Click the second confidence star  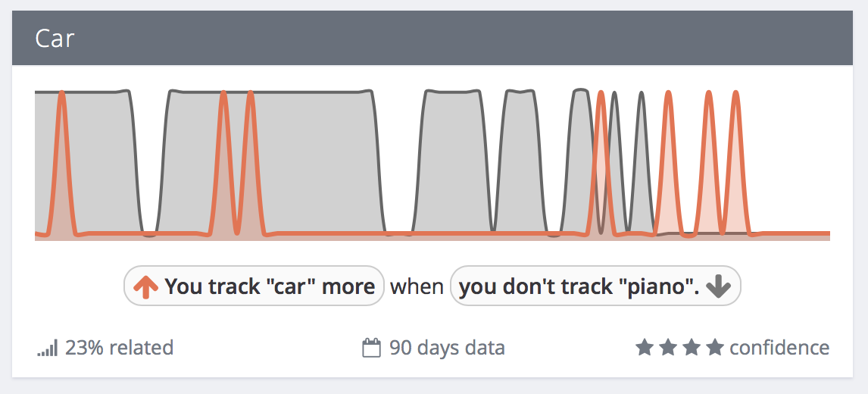click(x=667, y=348)
